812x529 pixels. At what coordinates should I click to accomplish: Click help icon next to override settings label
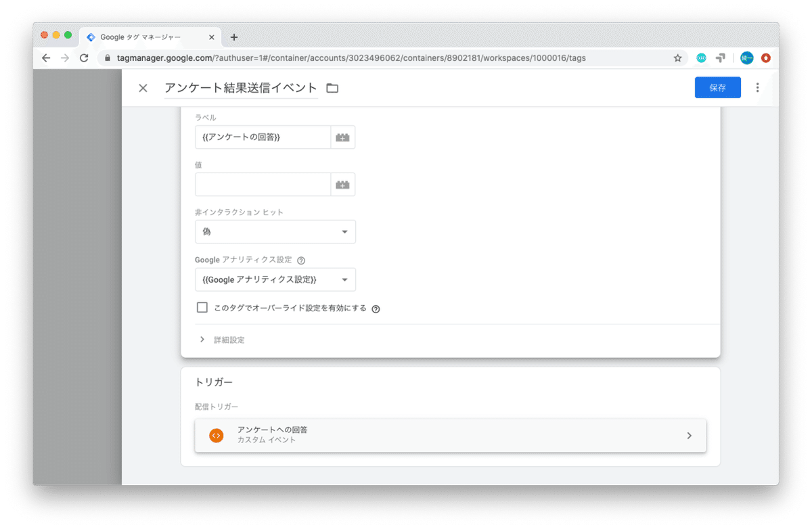[x=376, y=308]
